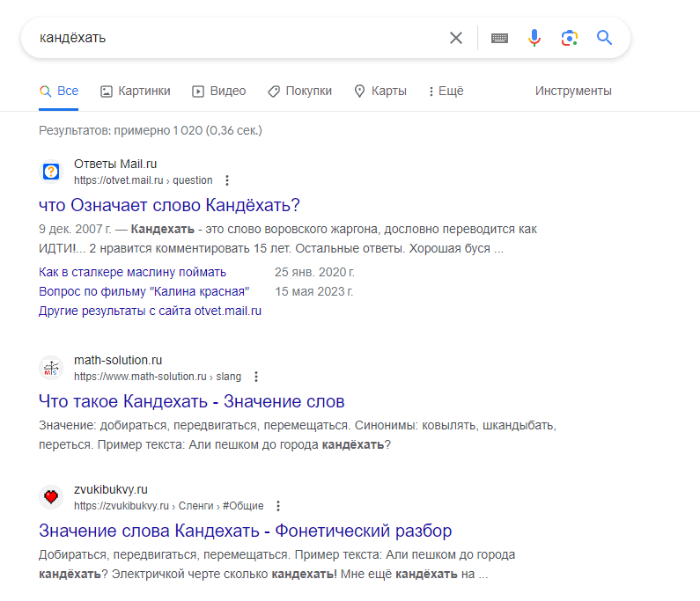The width and height of the screenshot is (700, 601).
Task: Search by image with Google Lens
Action: click(570, 38)
